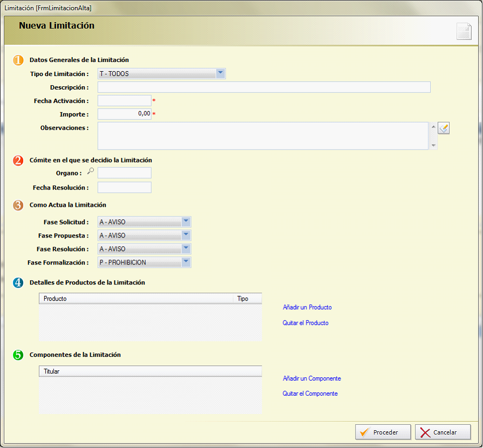The image size is (483, 448).
Task: Open the Fase Propuesta dropdown
Action: [186, 235]
